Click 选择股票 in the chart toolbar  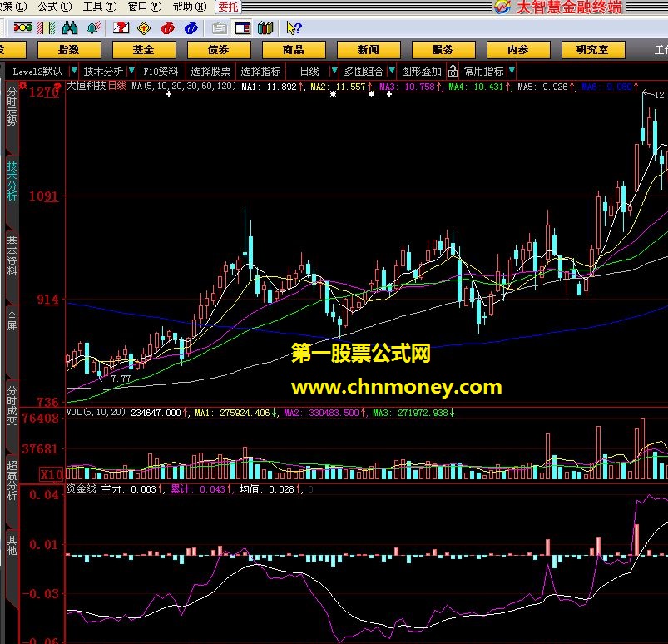tap(210, 72)
